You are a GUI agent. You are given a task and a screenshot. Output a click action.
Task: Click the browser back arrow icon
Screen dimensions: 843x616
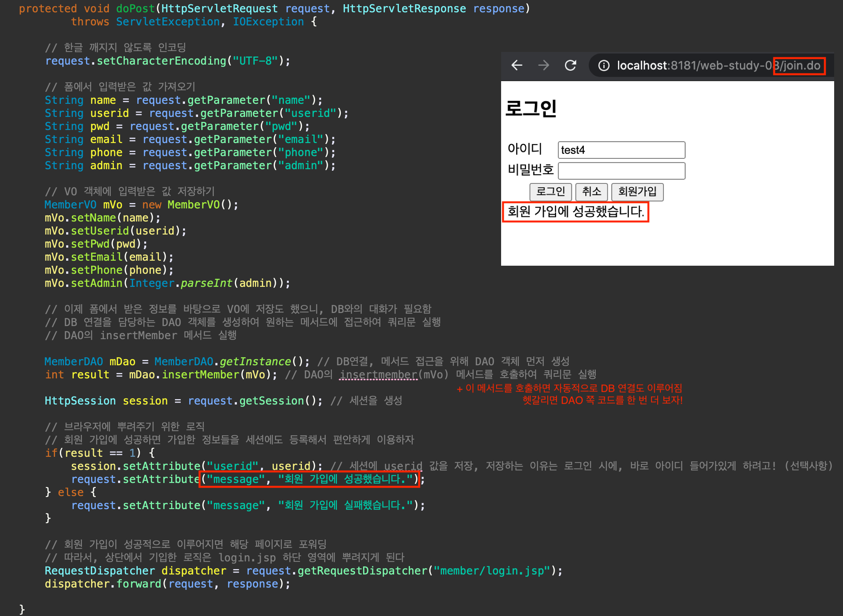coord(516,65)
